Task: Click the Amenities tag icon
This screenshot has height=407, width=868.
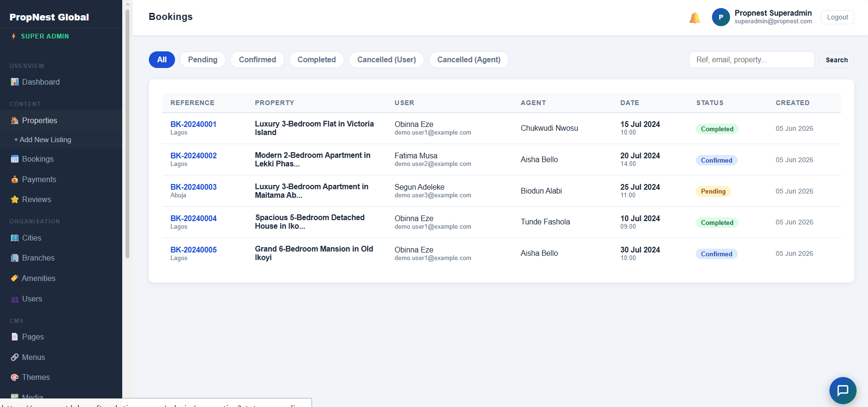Action: pos(15,278)
